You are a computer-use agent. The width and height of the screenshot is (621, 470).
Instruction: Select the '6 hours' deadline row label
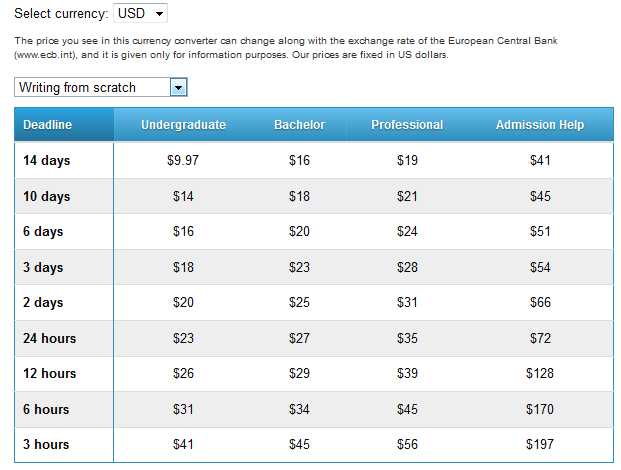pyautogui.click(x=46, y=409)
